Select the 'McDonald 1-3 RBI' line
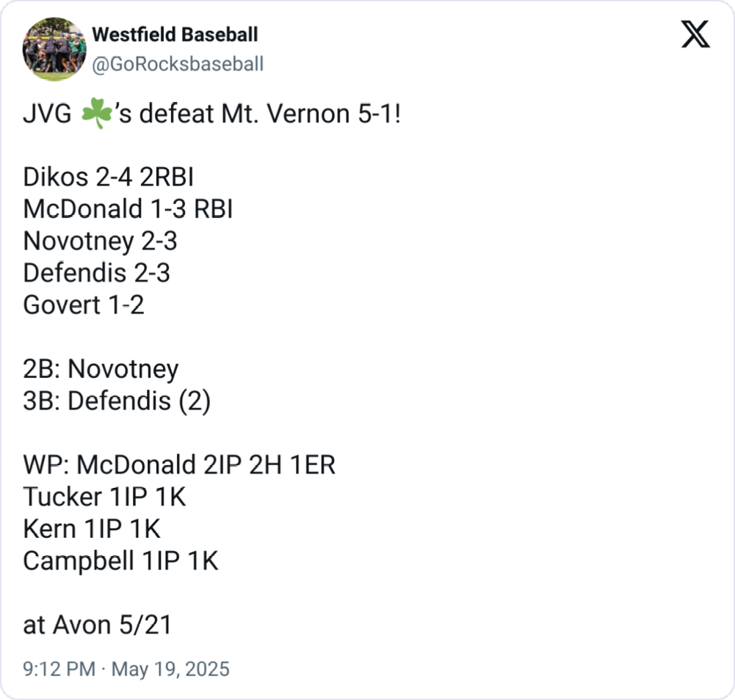This screenshot has height=700, width=735. [x=128, y=209]
